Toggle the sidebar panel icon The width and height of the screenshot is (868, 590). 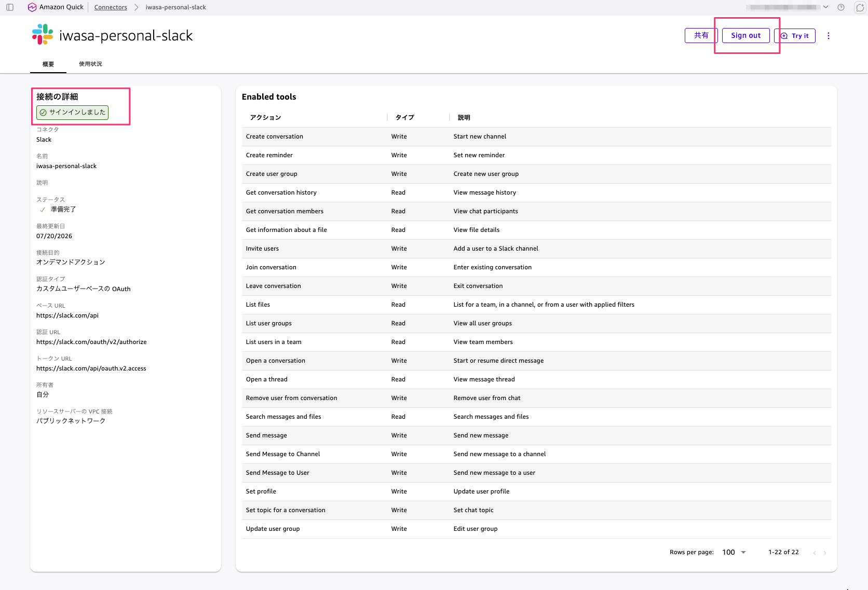(x=10, y=7)
